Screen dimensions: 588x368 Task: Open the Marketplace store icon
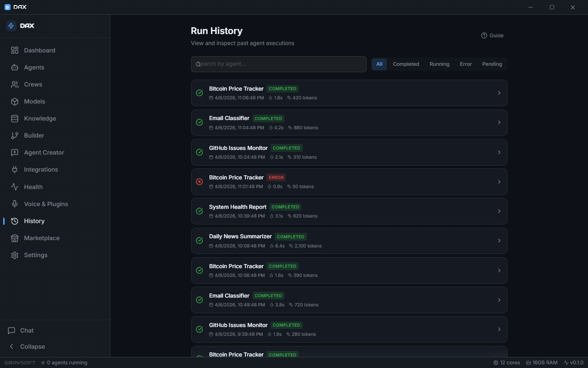pos(15,238)
